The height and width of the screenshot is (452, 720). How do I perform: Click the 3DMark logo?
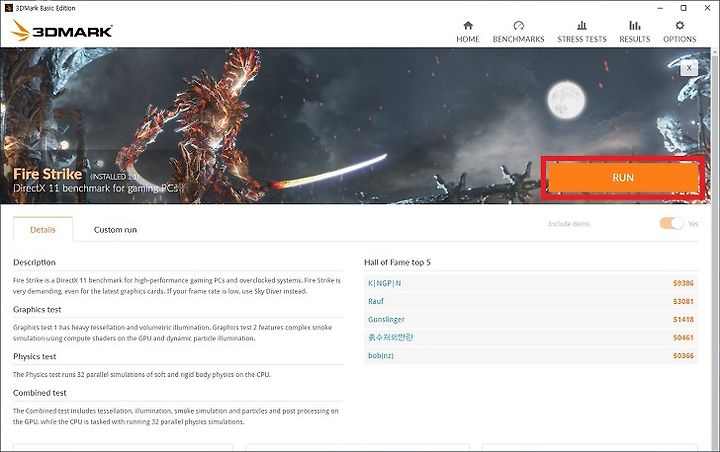pos(61,31)
